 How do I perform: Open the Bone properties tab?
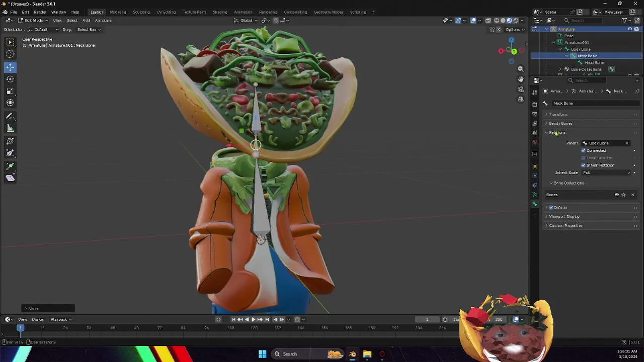tap(535, 204)
